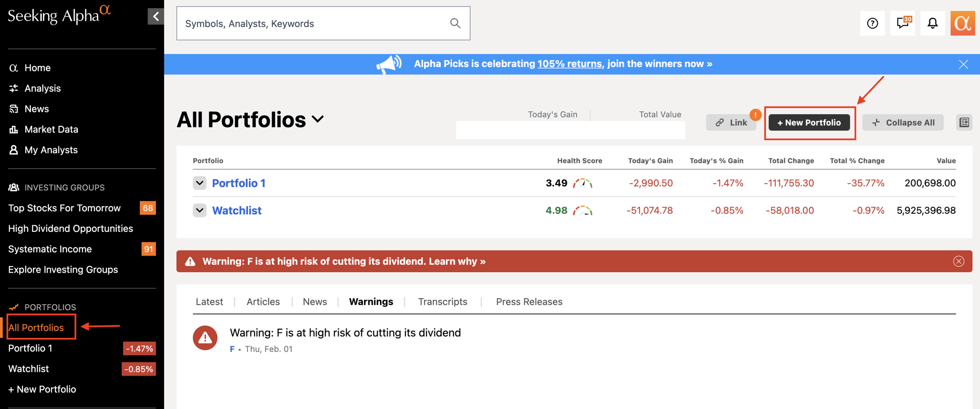Expand the Watchlist row chevron
This screenshot has height=409, width=980.
pyautogui.click(x=200, y=210)
